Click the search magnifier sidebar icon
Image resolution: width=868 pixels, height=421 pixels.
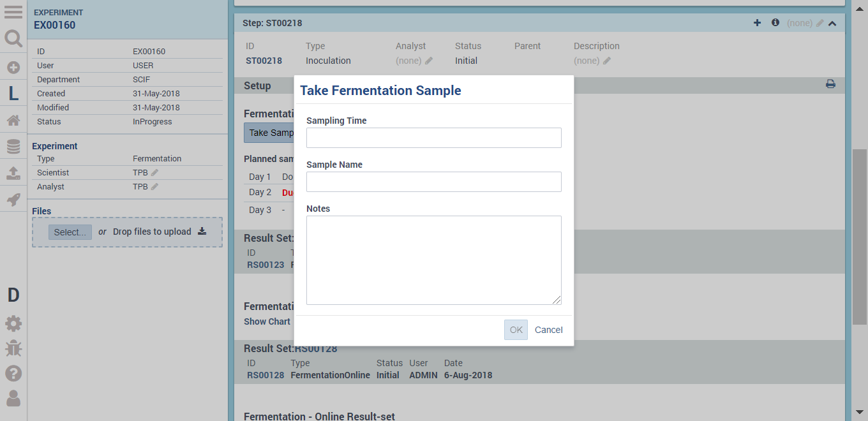[x=13, y=40]
